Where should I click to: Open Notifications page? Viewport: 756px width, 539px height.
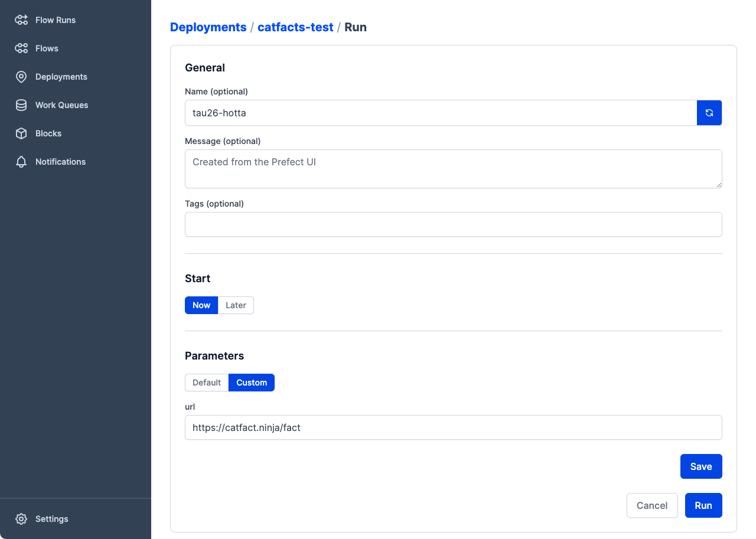click(60, 162)
